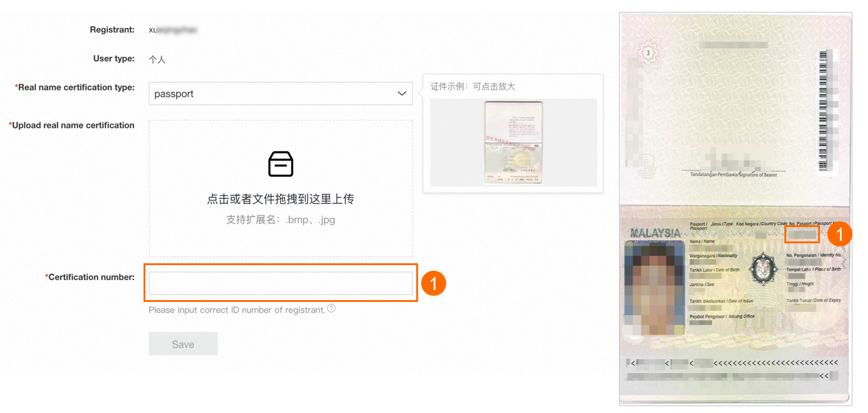This screenshot has width=868, height=413.
Task: Click the highlighted passport number box
Action: (802, 233)
